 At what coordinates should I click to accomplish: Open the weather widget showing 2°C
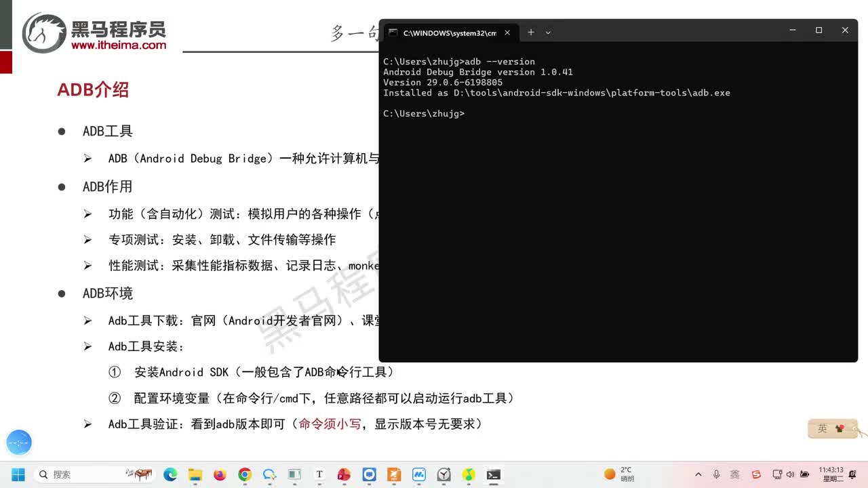coord(620,474)
